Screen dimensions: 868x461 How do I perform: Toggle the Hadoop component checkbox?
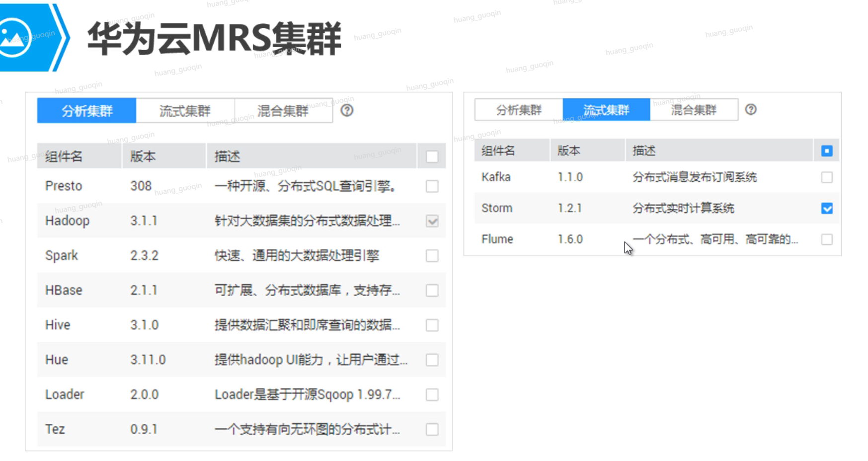[x=432, y=221]
